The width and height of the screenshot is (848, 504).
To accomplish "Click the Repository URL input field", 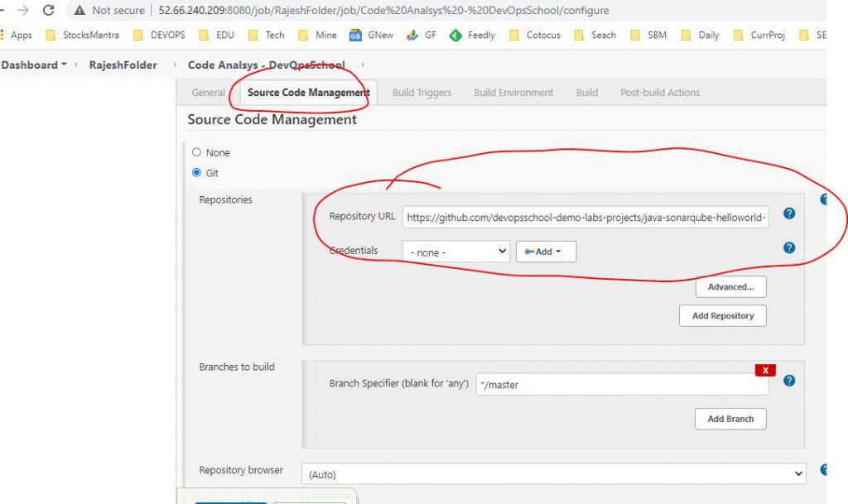I will 585,218.
